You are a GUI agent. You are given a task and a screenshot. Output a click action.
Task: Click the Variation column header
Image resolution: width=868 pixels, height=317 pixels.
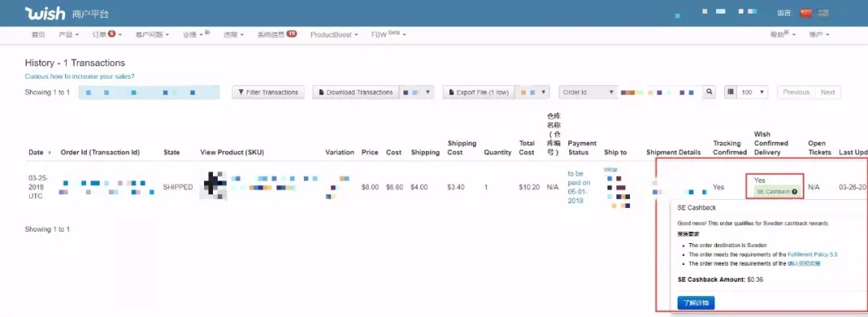coord(339,152)
